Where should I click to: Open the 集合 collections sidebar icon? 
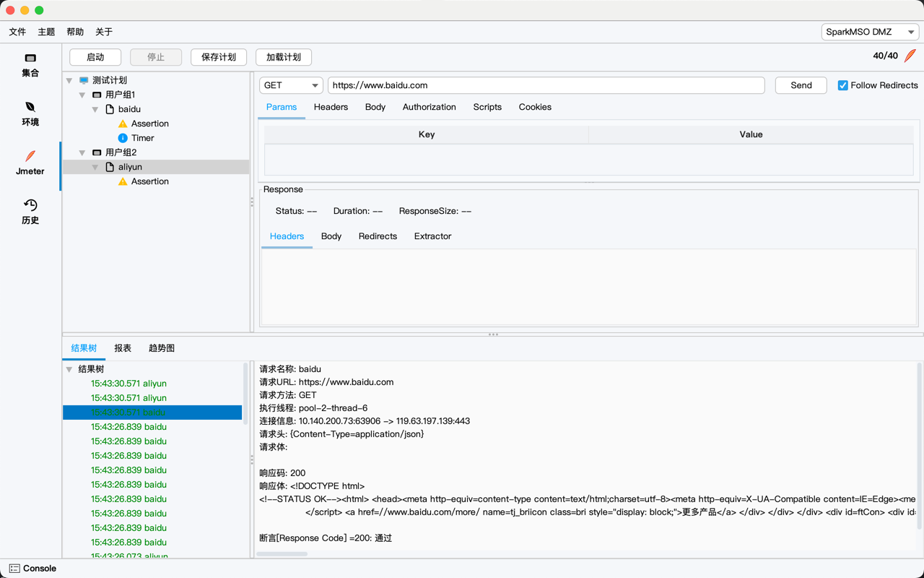tap(30, 59)
